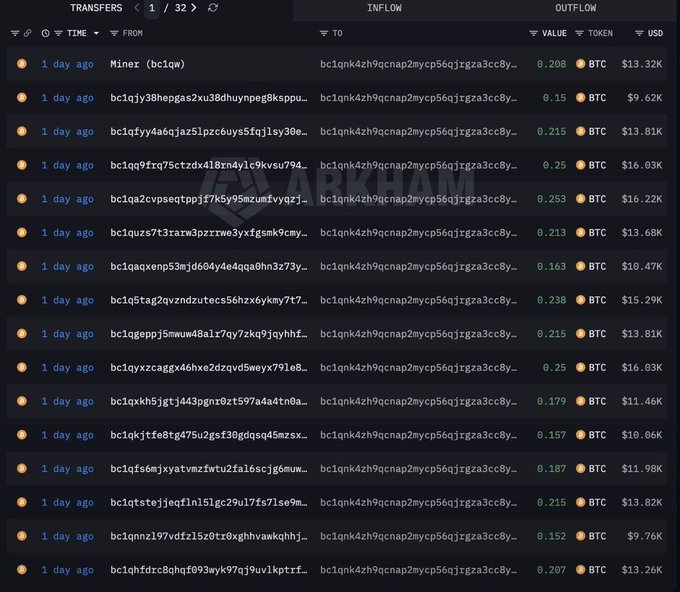680x592 pixels.
Task: Click Bitcoin chain icon in the $13.26K row
Action: pyautogui.click(x=22, y=569)
